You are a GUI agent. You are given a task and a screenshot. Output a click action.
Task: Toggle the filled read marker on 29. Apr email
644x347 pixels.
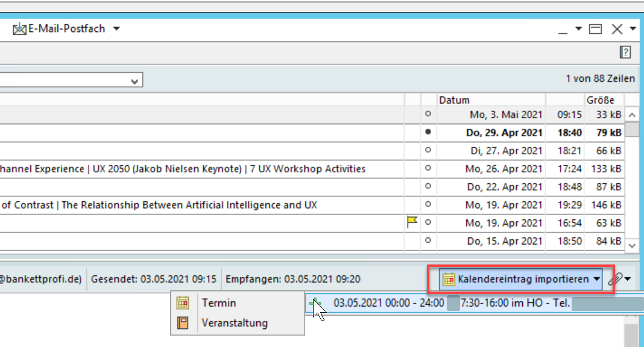point(428,133)
